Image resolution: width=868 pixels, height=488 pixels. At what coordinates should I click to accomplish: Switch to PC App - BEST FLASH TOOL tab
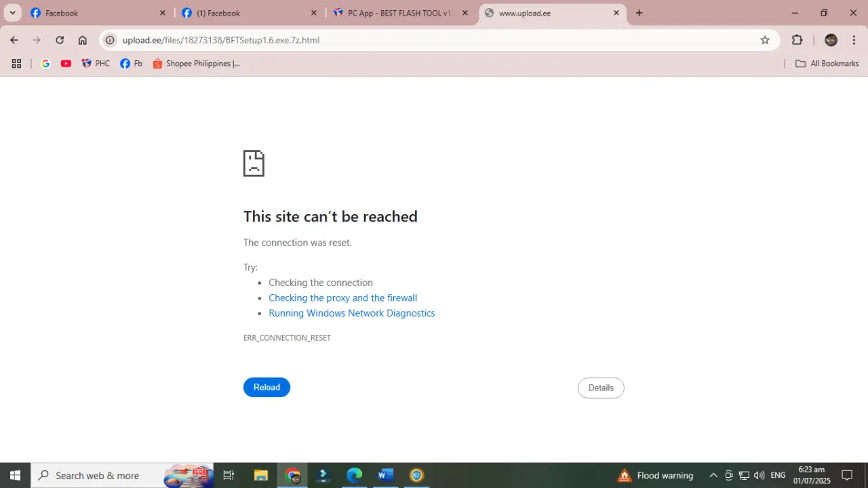coord(401,13)
